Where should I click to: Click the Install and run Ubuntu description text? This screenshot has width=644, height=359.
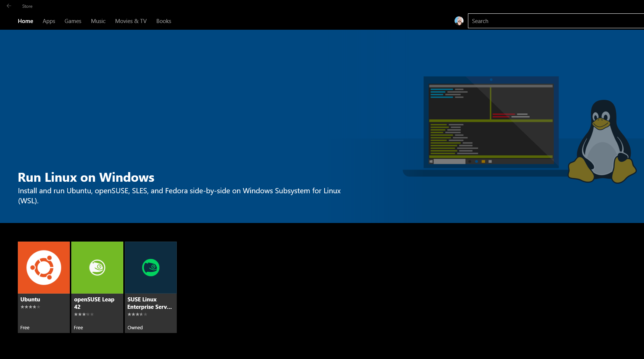click(x=179, y=195)
